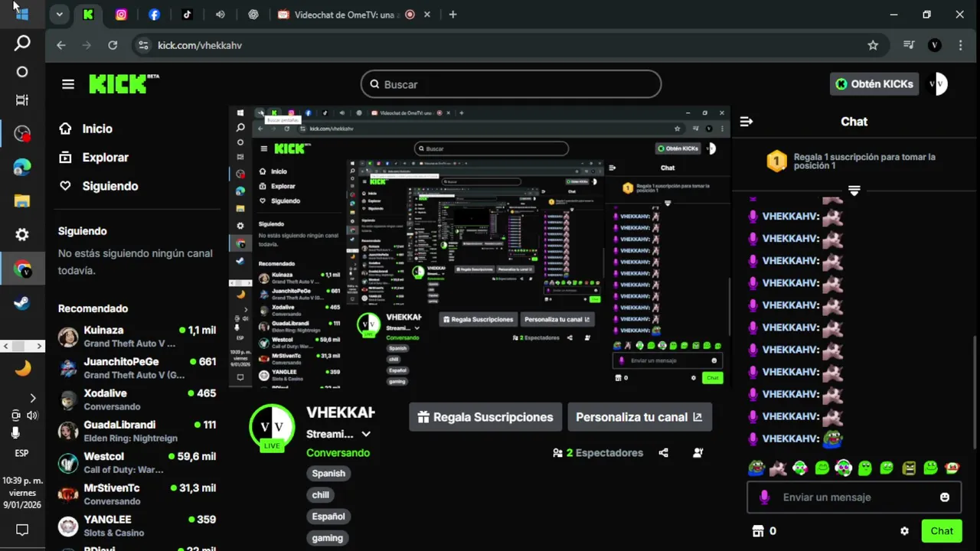
Task: Switch to the TikTok tab
Action: tap(187, 15)
